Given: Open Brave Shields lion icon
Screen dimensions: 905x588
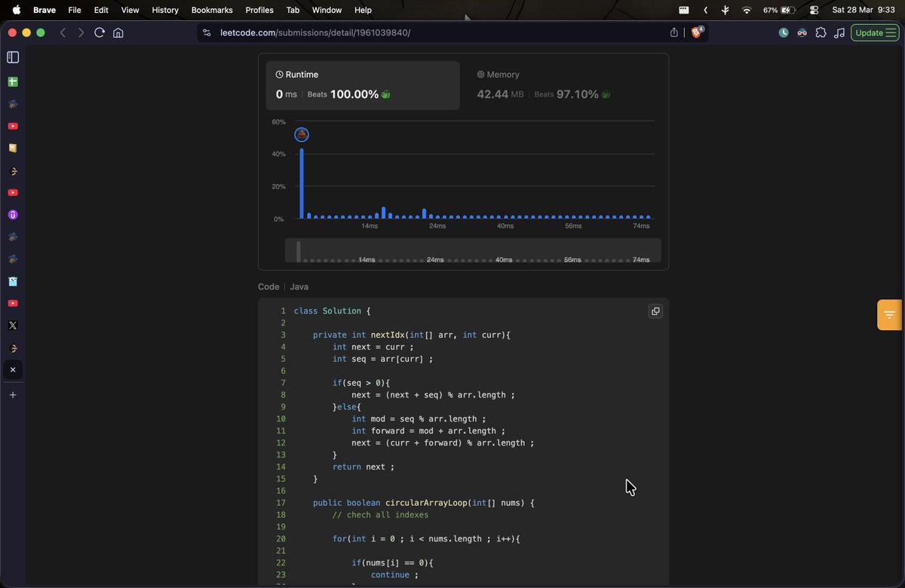Looking at the screenshot, I should pyautogui.click(x=697, y=32).
